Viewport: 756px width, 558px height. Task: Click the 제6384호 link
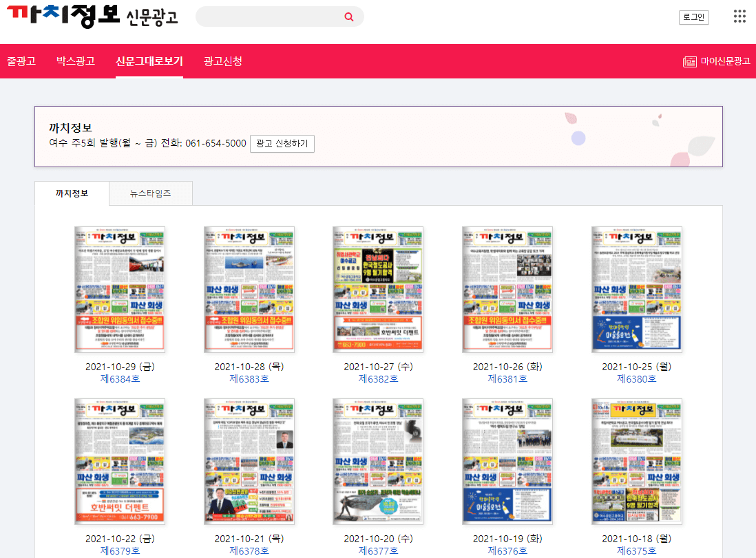point(120,379)
